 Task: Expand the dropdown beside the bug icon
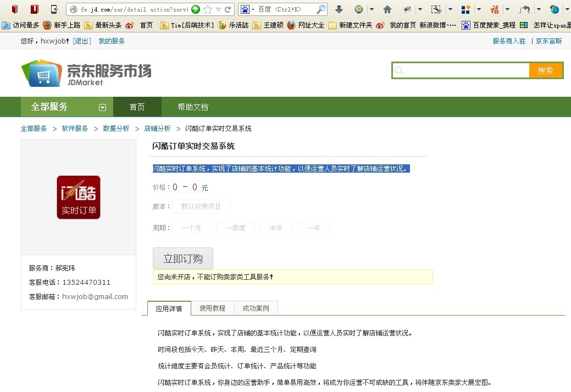(420, 9)
